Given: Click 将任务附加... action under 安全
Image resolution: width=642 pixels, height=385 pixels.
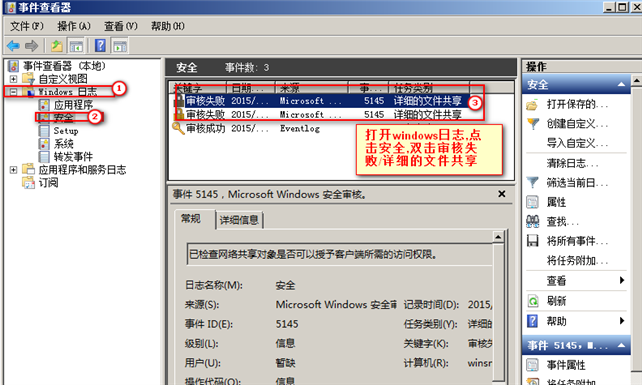Looking at the screenshot, I should (577, 260).
